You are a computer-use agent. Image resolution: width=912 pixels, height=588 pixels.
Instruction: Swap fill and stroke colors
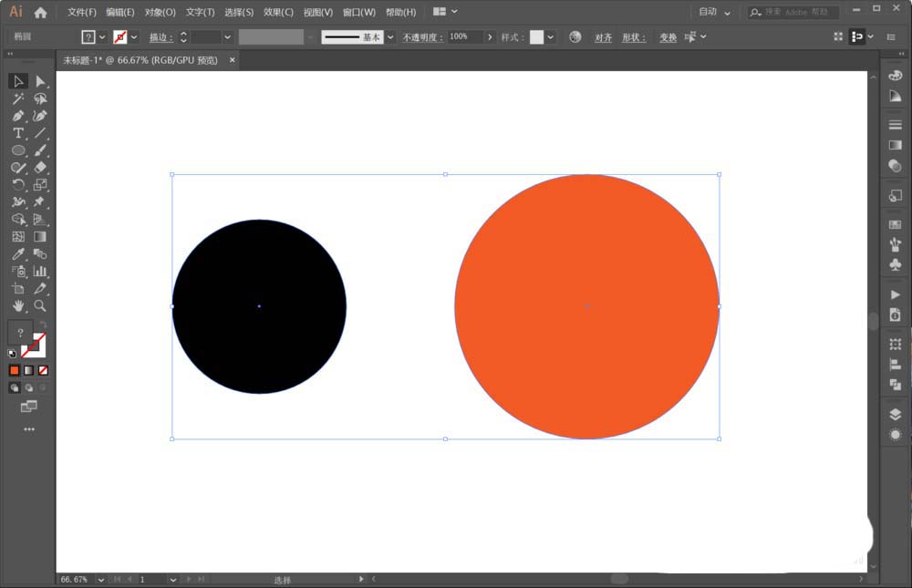43,325
